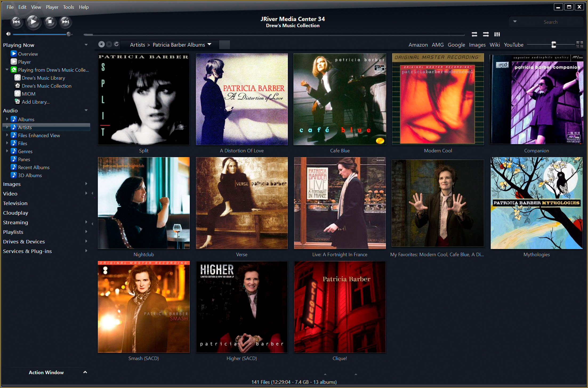Click the YouTube link
The height and width of the screenshot is (388, 588).
(x=514, y=45)
